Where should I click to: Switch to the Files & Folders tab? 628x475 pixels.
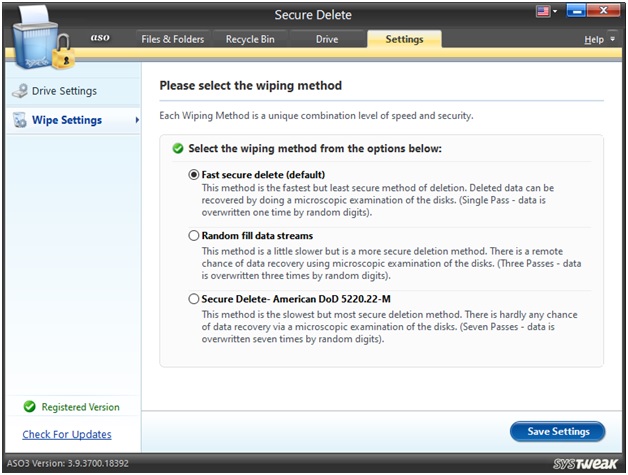pyautogui.click(x=172, y=39)
